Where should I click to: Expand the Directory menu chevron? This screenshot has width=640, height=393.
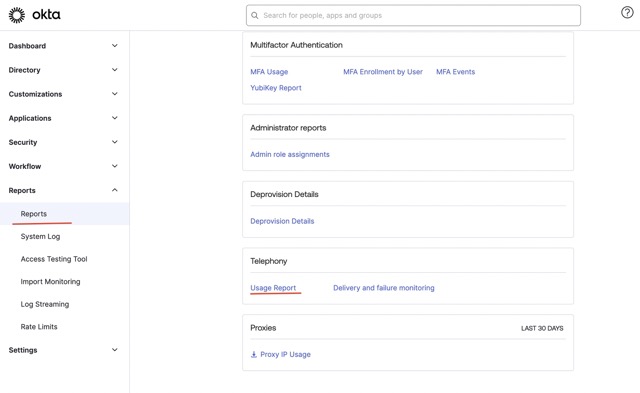(115, 70)
